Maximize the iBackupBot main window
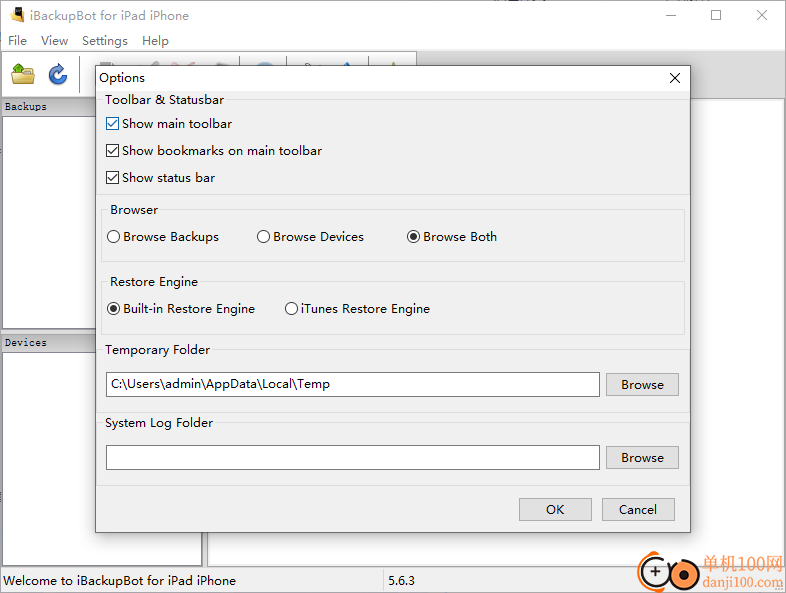The width and height of the screenshot is (786, 593). (x=716, y=15)
